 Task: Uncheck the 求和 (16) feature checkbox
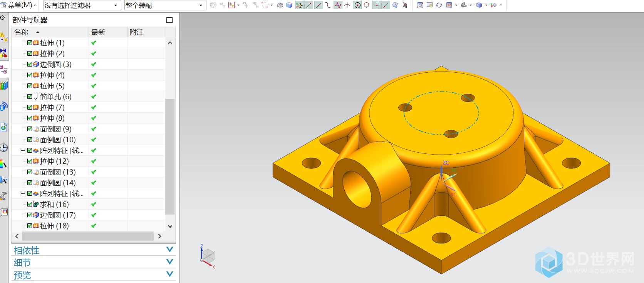tap(30, 204)
